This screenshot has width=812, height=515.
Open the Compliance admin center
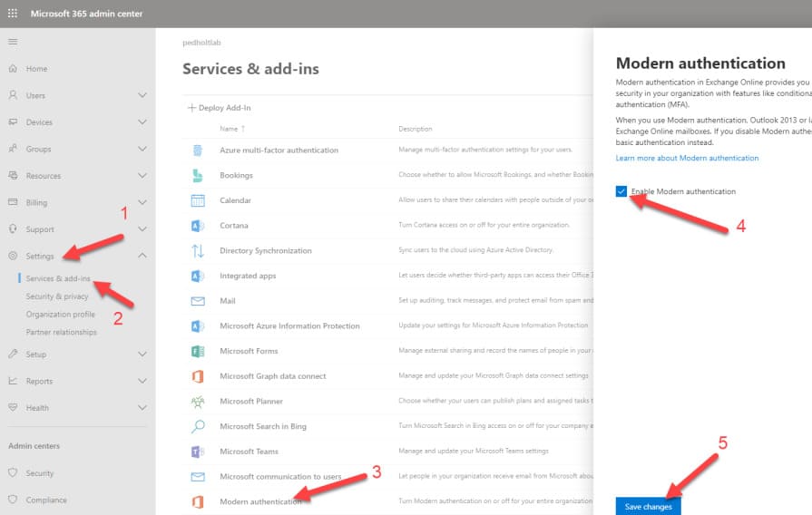point(46,500)
